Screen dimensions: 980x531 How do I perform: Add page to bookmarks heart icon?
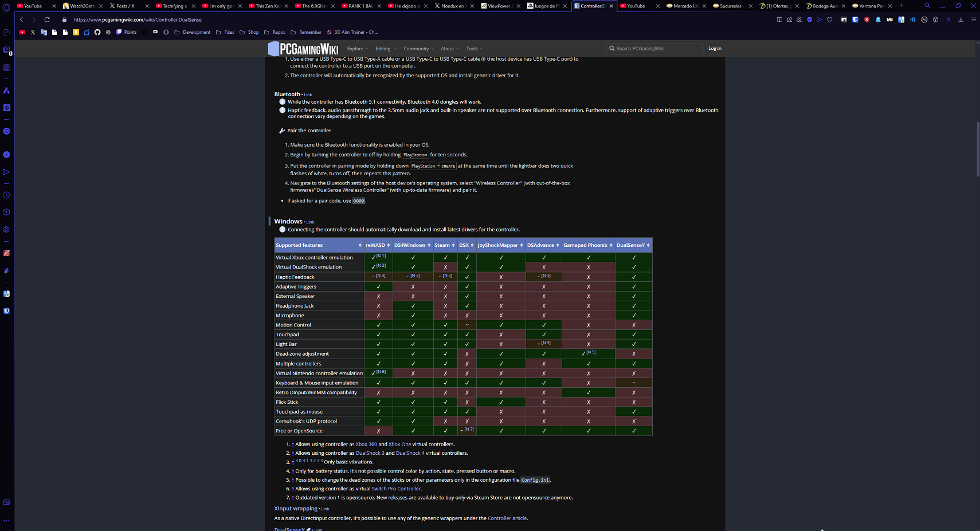829,19
